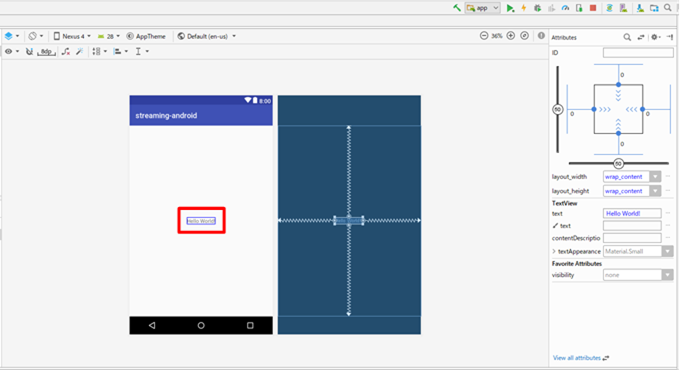Image resolution: width=681 pixels, height=370 pixels.
Task: Toggle view options eye icon
Action: (x=11, y=51)
